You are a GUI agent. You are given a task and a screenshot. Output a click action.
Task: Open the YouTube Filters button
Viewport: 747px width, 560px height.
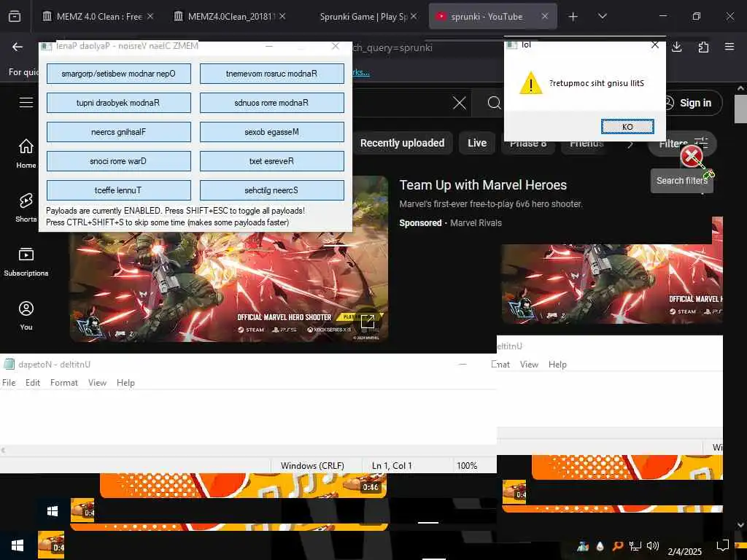[682, 144]
